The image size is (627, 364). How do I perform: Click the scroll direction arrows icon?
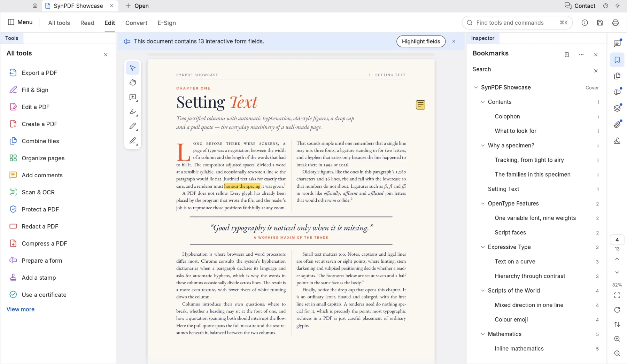pyautogui.click(x=617, y=324)
